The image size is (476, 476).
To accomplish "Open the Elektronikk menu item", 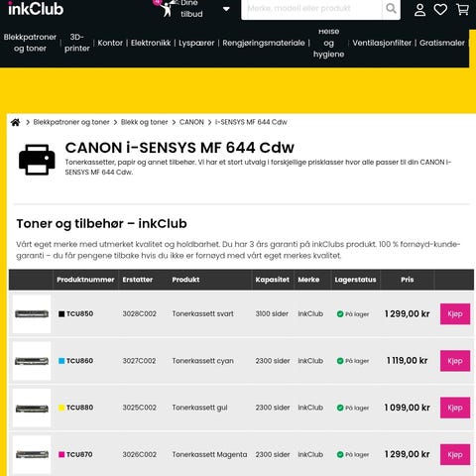I will click(151, 43).
